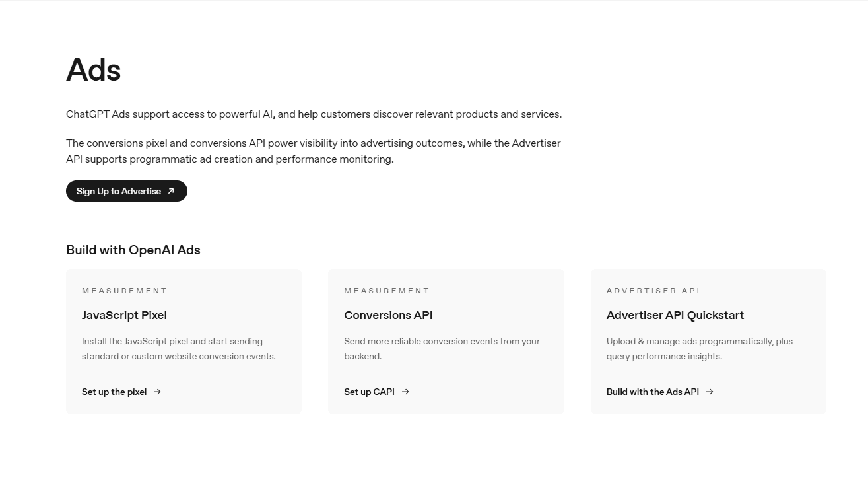Click the JavaScript Pixel card description text
This screenshot has width=868, height=479.
coord(179,349)
